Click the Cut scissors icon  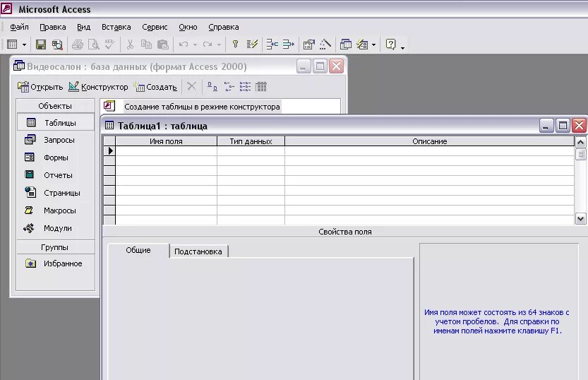(130, 44)
